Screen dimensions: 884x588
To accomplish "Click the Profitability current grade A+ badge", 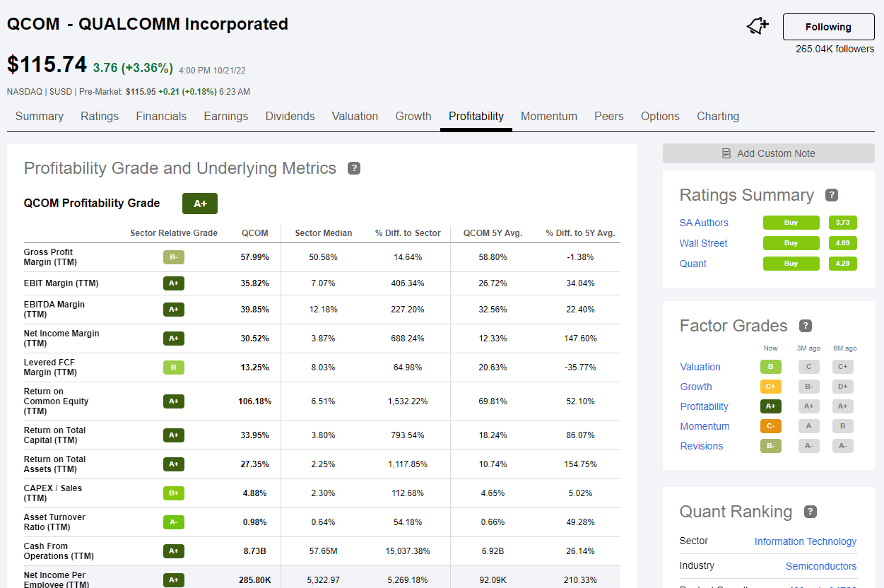I will 771,406.
